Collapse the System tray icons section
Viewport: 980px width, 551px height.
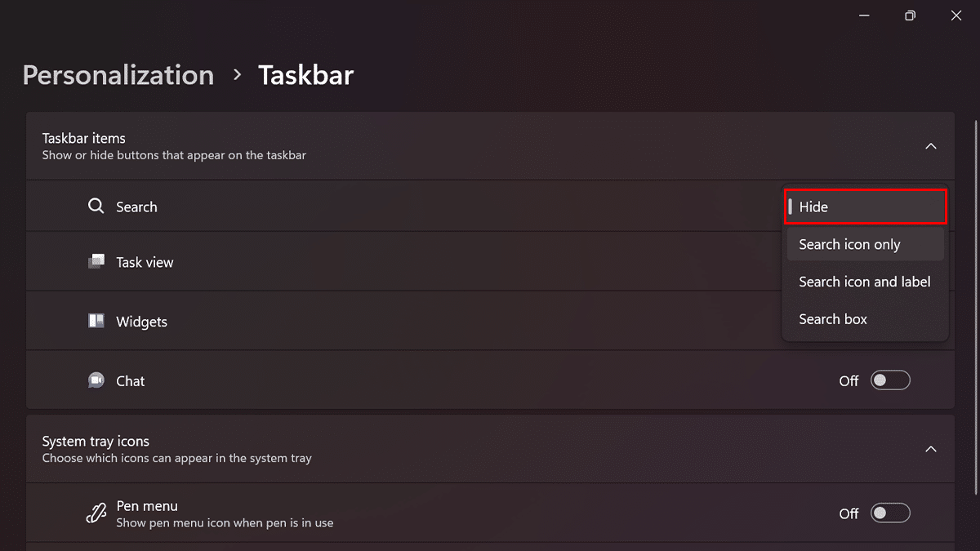930,449
